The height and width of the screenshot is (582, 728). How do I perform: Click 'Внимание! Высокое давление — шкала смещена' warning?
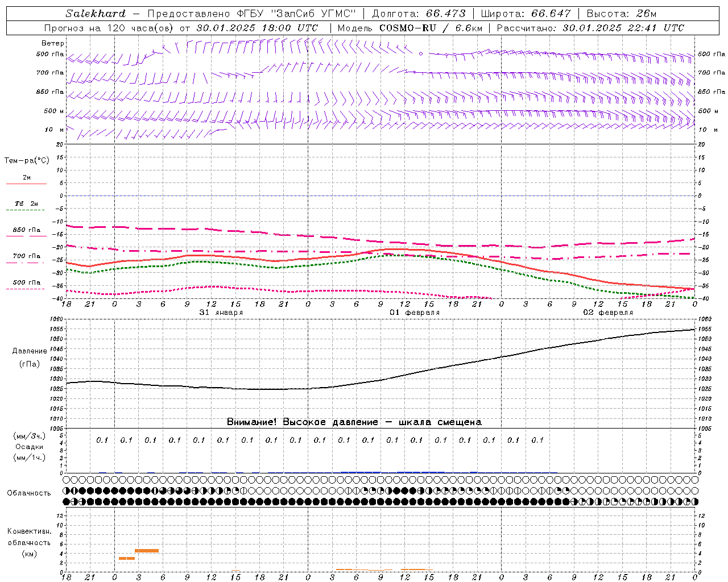tap(354, 422)
